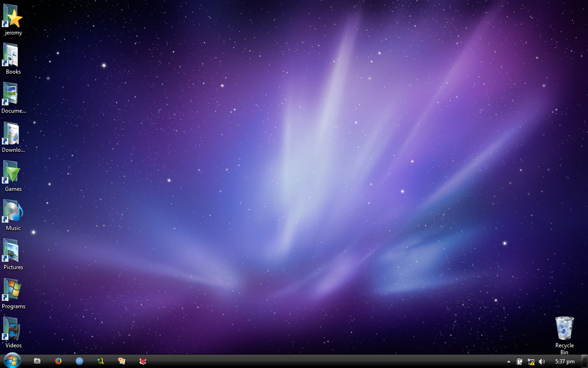Select the Pictures folder shortcut
Viewport: 588px width, 368px height.
tap(13, 254)
